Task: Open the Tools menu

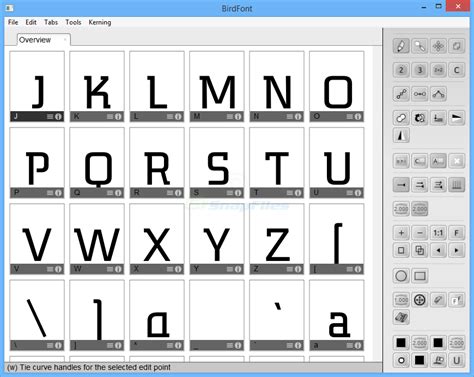Action: [73, 22]
